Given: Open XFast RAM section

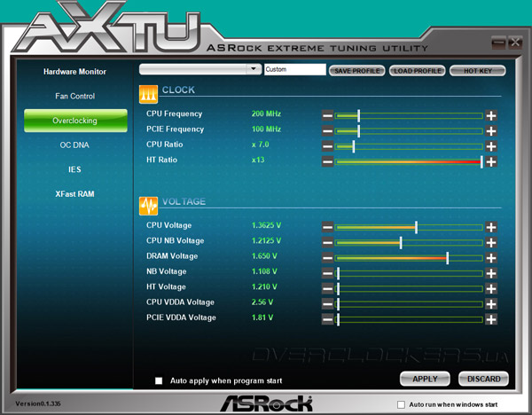Looking at the screenshot, I should 74,194.
